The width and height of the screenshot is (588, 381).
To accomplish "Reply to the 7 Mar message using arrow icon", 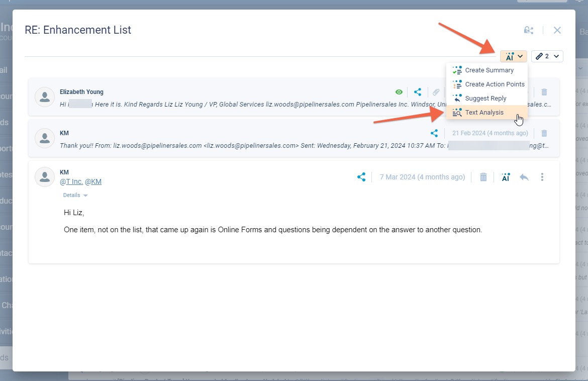I will 524,177.
